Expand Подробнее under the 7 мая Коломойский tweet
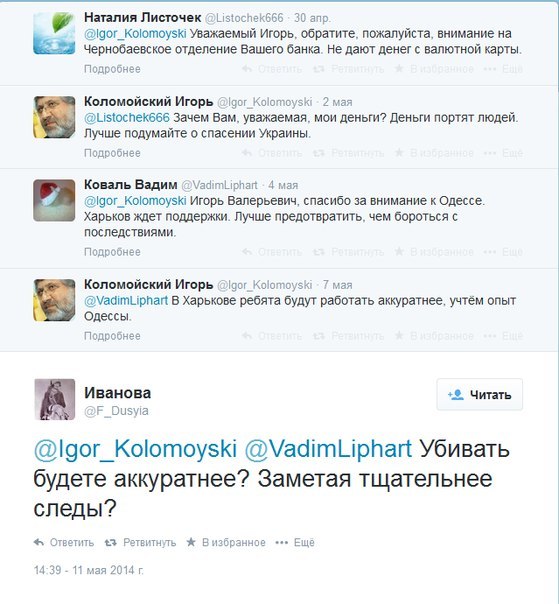The image size is (559, 604). tap(112, 336)
